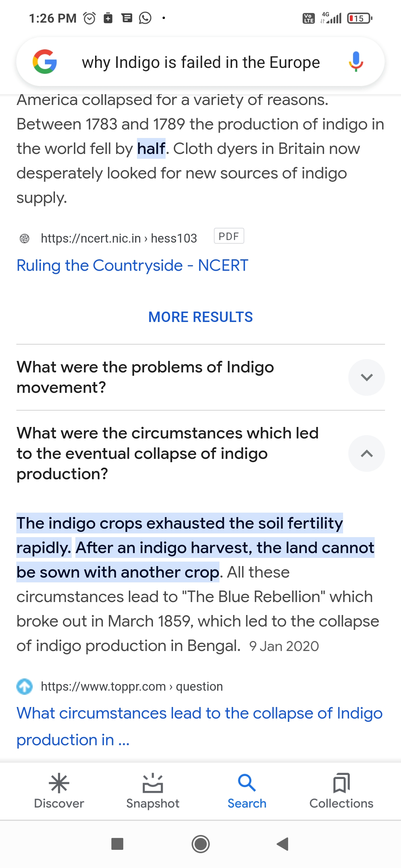Image resolution: width=401 pixels, height=868 pixels.
Task: Open the Snapshot tab
Action: point(153,791)
